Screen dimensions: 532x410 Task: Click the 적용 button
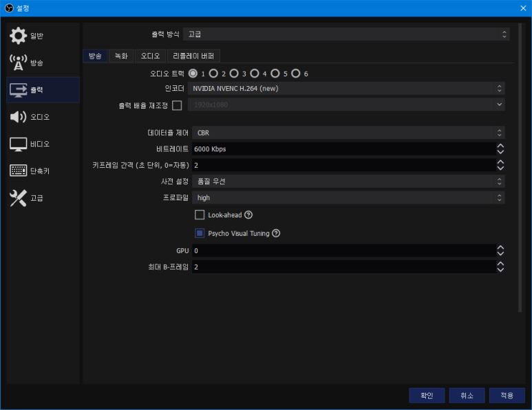(x=507, y=396)
